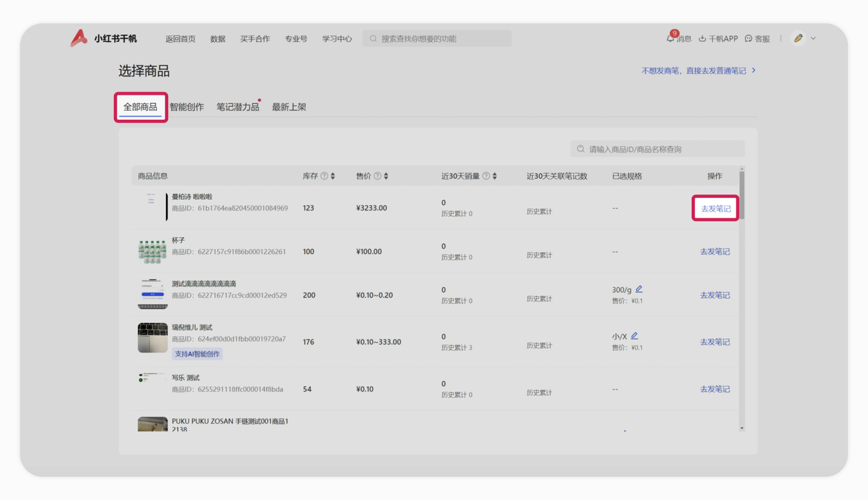
Task: Edit the 小/X specification pencil icon
Action: click(x=635, y=336)
